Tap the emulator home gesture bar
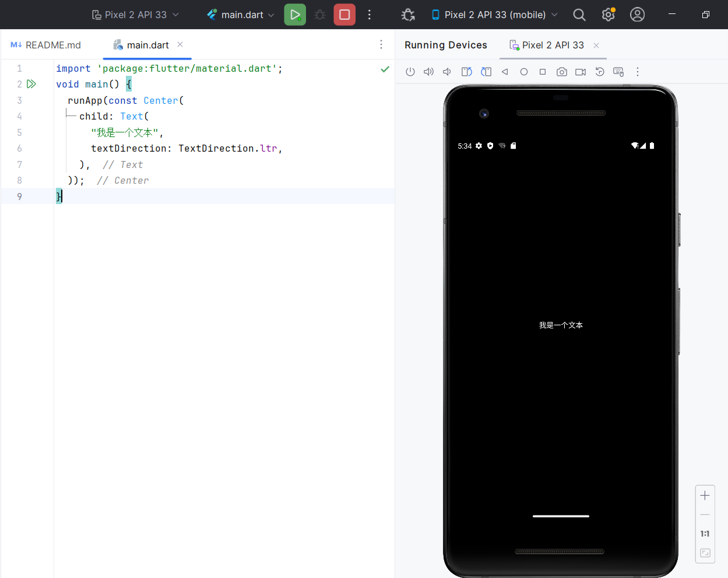 [561, 516]
